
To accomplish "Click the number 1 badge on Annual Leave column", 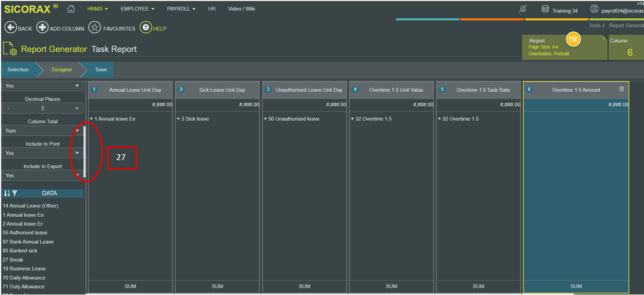I will pyautogui.click(x=94, y=90).
